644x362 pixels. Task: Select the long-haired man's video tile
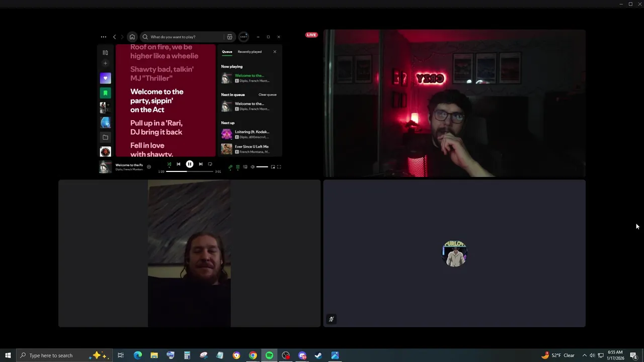189,253
